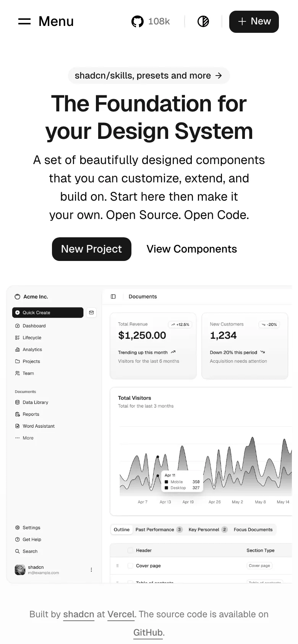
Task: Check the Table of contents checkbox
Action: click(130, 581)
